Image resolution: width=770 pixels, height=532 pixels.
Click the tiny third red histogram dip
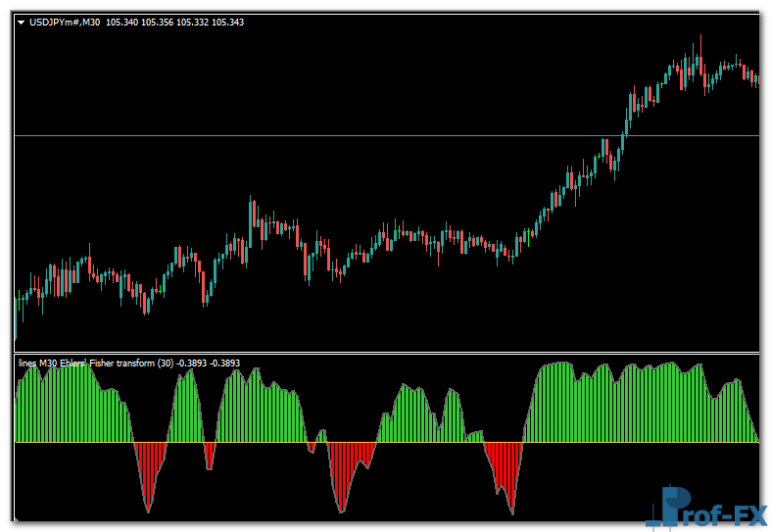[x=312, y=448]
